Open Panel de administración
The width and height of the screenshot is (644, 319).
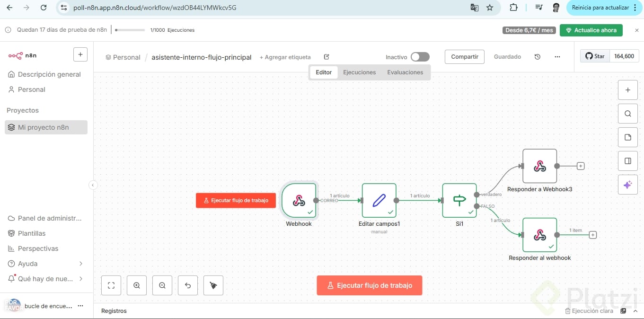tap(46, 218)
